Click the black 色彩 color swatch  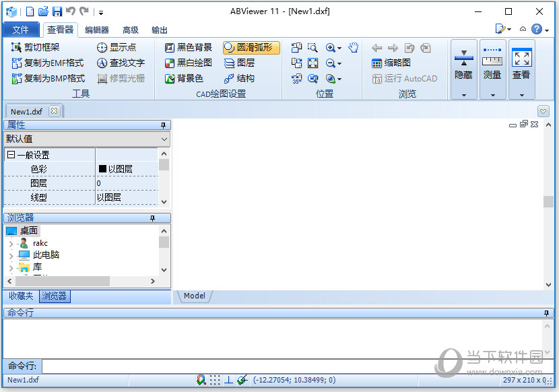coord(102,168)
